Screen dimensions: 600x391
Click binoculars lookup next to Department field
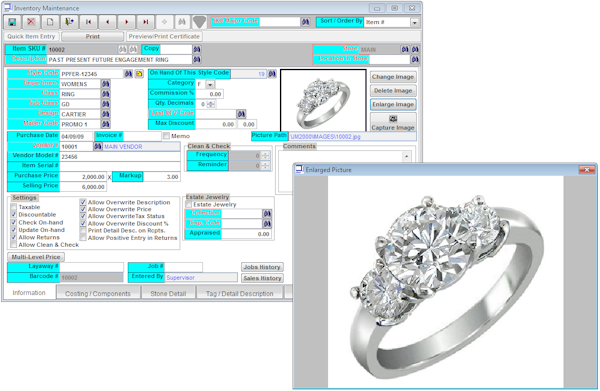tap(106, 84)
